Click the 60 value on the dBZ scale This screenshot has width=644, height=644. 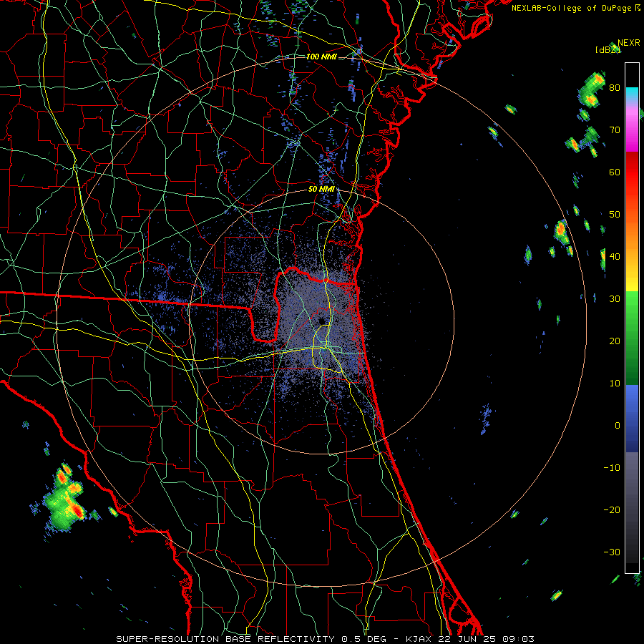tap(615, 172)
